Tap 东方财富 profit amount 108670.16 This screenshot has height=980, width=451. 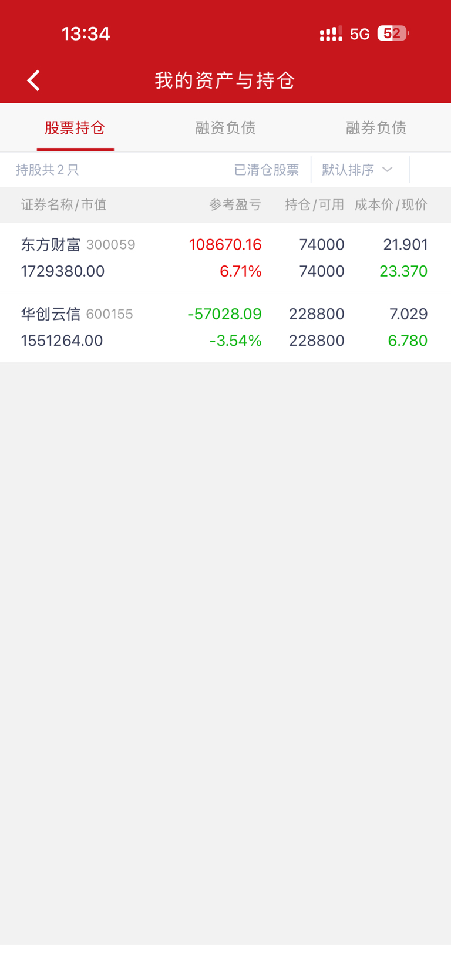coord(225,245)
